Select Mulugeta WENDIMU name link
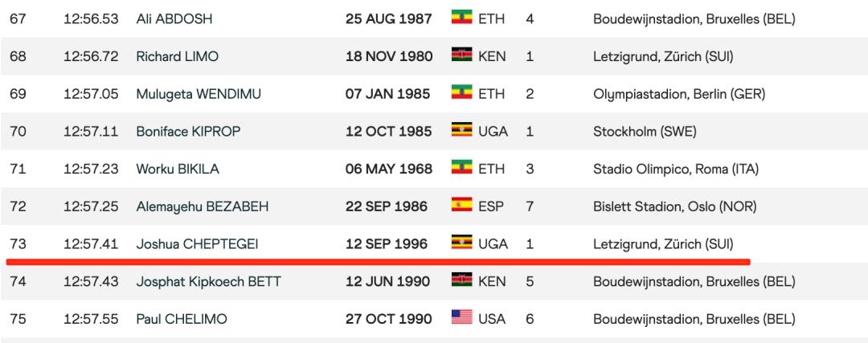Screen dimensions: 868x343 tap(199, 94)
